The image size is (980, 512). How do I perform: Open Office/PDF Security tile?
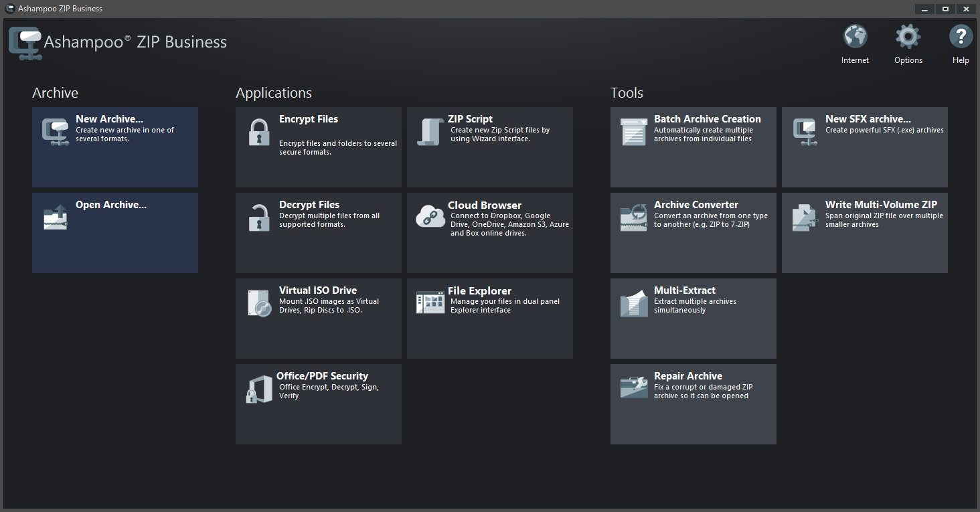pos(319,404)
